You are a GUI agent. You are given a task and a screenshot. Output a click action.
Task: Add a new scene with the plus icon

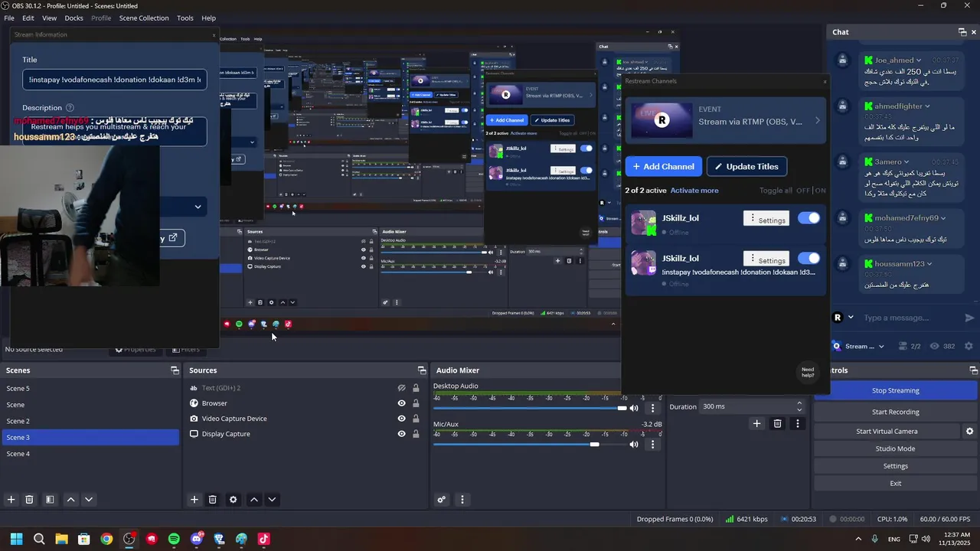point(11,500)
